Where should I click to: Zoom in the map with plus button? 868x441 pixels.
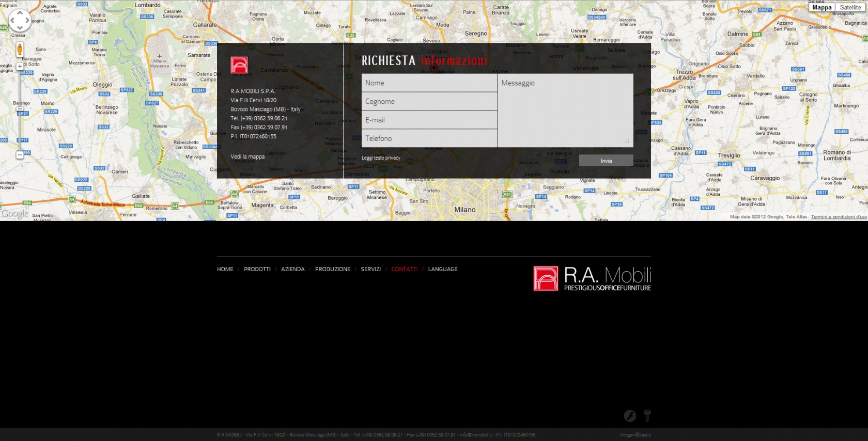tap(20, 67)
